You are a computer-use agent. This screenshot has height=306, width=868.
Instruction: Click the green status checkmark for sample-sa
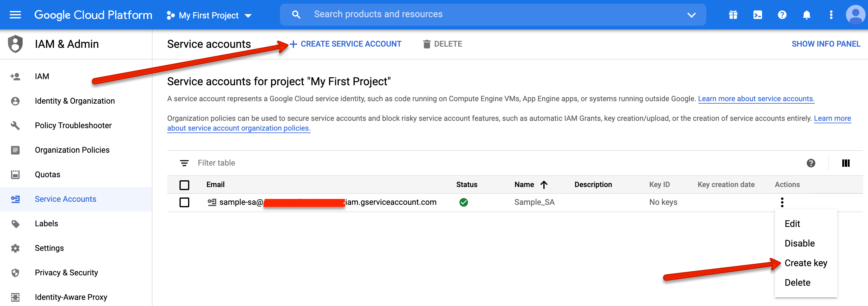(x=463, y=202)
